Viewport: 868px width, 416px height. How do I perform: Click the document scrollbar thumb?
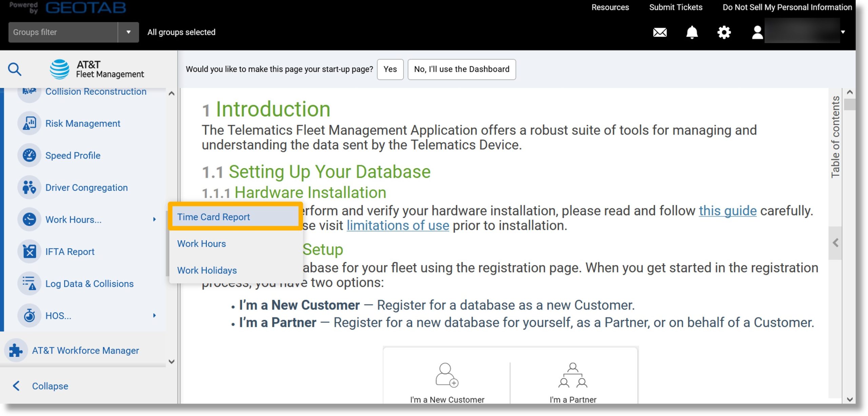pyautogui.click(x=849, y=104)
